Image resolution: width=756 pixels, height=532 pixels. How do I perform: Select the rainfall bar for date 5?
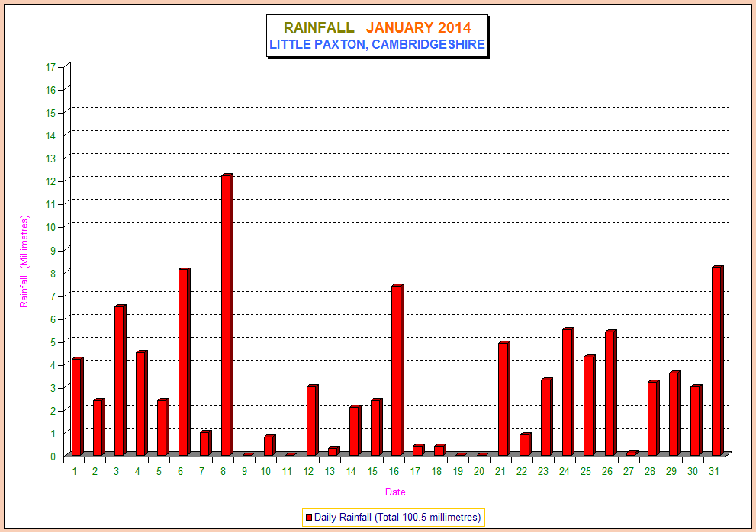(163, 427)
